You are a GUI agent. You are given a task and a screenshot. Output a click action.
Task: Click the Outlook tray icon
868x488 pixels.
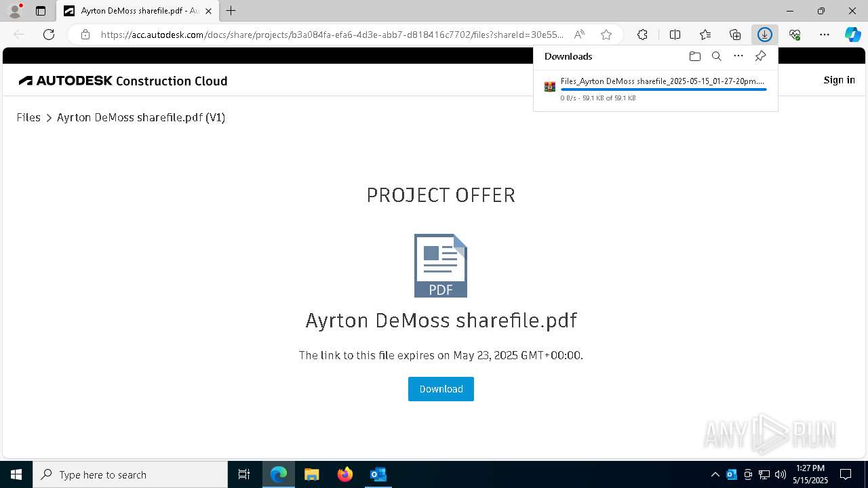732,474
